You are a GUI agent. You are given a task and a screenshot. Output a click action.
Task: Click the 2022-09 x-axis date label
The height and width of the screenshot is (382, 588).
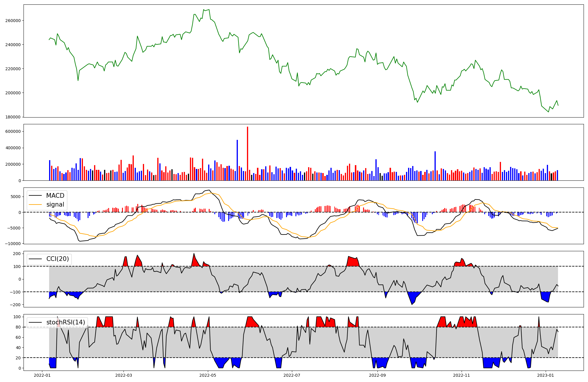click(x=377, y=375)
